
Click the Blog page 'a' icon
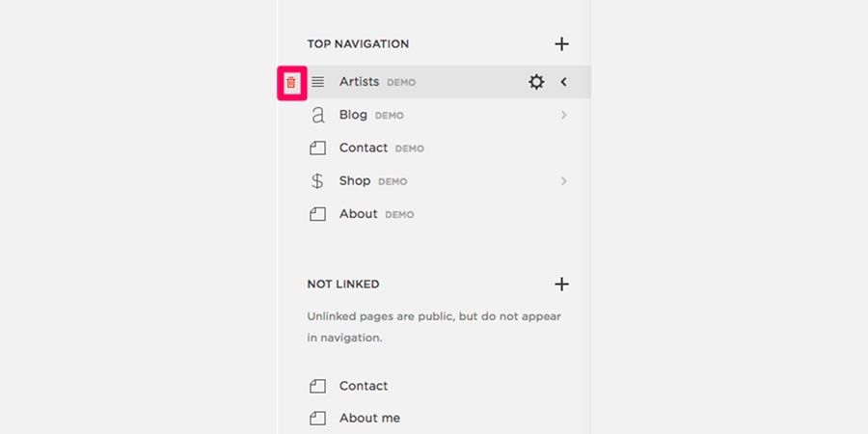317,115
